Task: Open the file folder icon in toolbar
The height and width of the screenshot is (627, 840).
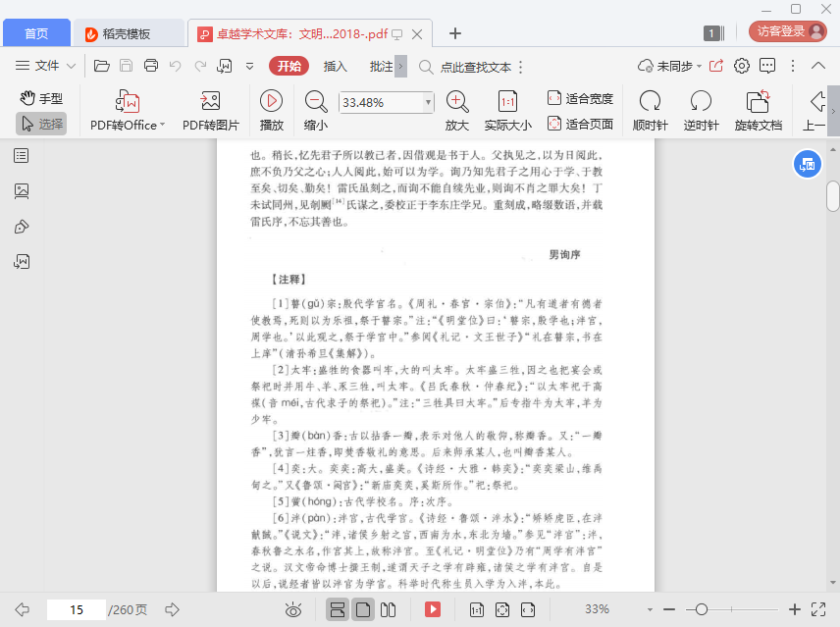Action: click(x=102, y=66)
